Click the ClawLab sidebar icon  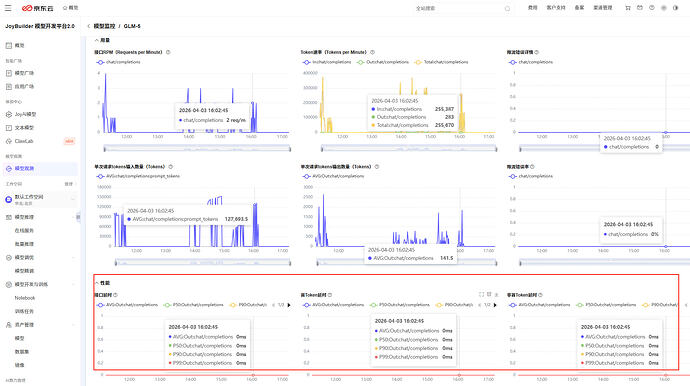[8, 141]
